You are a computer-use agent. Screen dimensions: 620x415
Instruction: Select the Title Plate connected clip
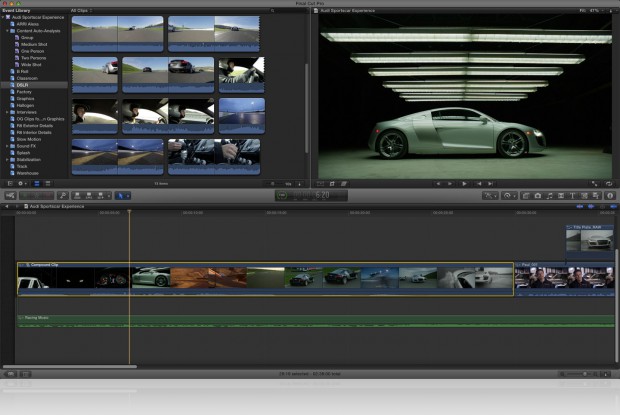pyautogui.click(x=590, y=241)
